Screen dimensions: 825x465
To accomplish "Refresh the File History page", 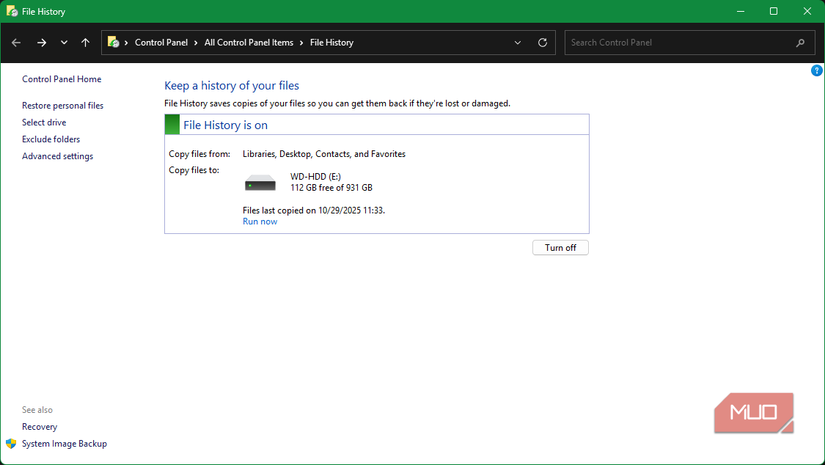I will 542,43.
